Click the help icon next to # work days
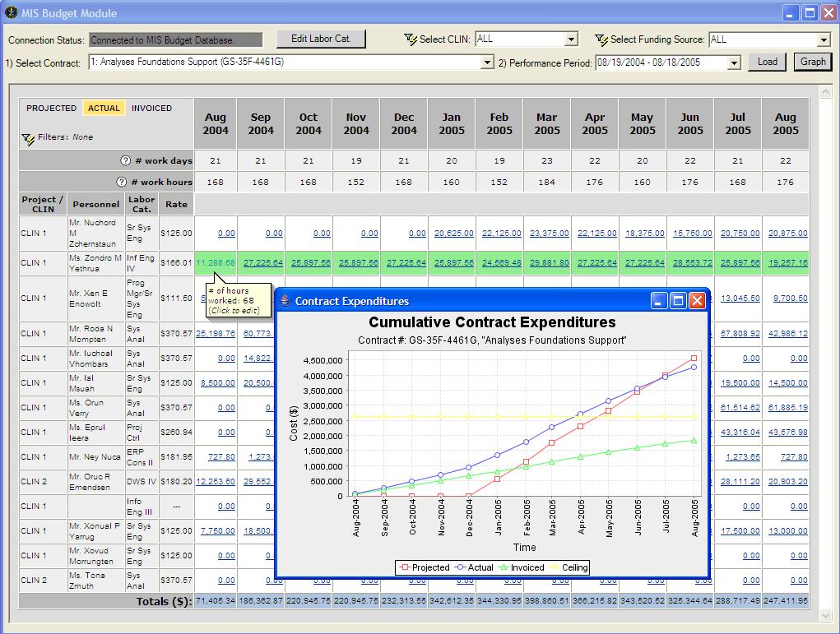840x634 pixels. click(125, 160)
